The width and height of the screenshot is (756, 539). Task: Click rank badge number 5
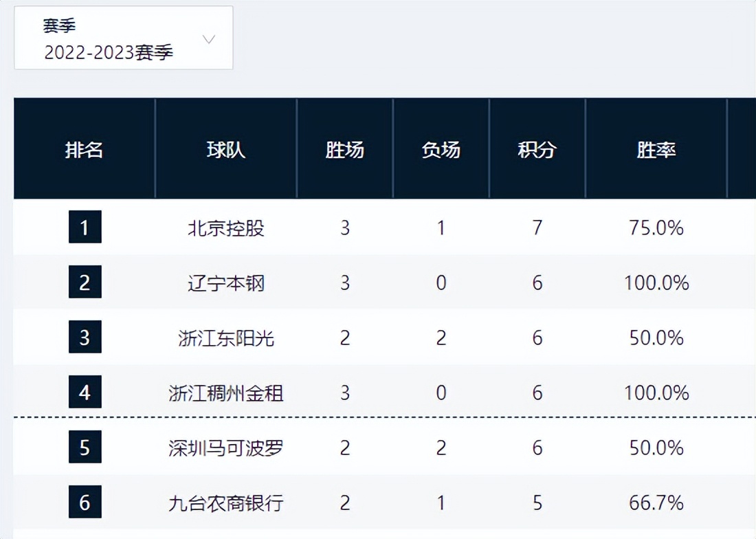(x=85, y=448)
